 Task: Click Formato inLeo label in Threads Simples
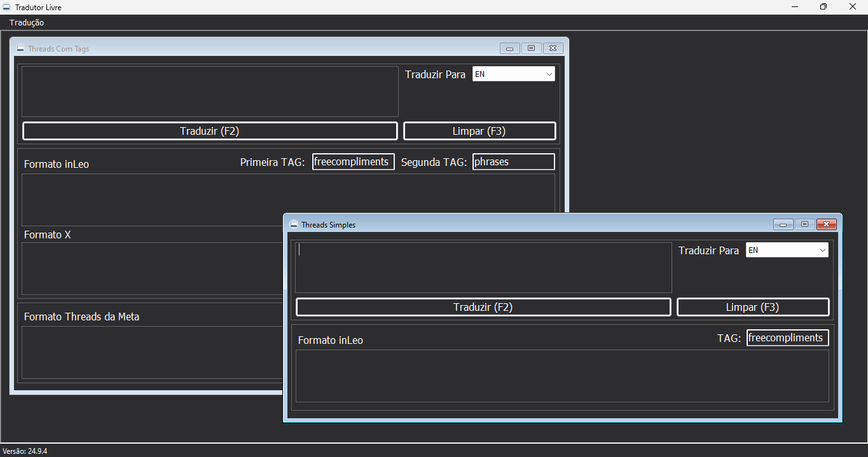[331, 340]
